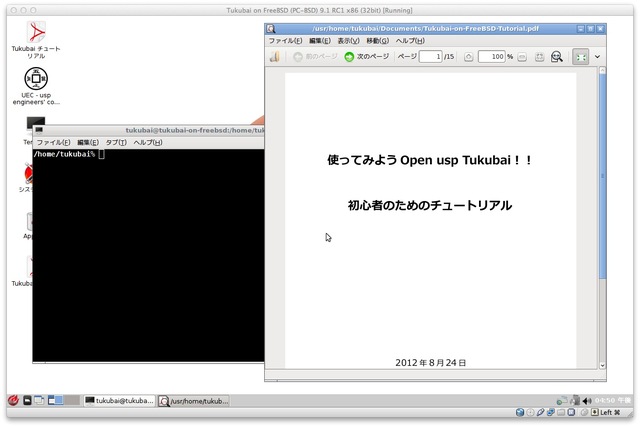Click VirtualBox network status icon

click(551, 412)
